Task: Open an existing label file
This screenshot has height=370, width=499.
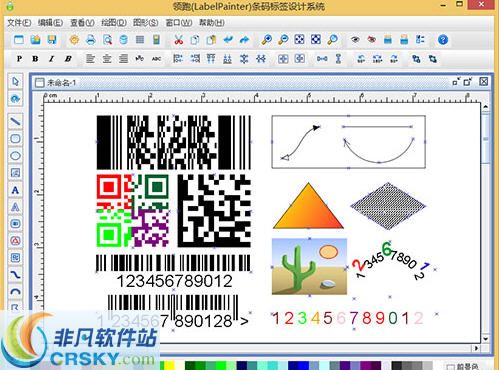Action: click(35, 40)
